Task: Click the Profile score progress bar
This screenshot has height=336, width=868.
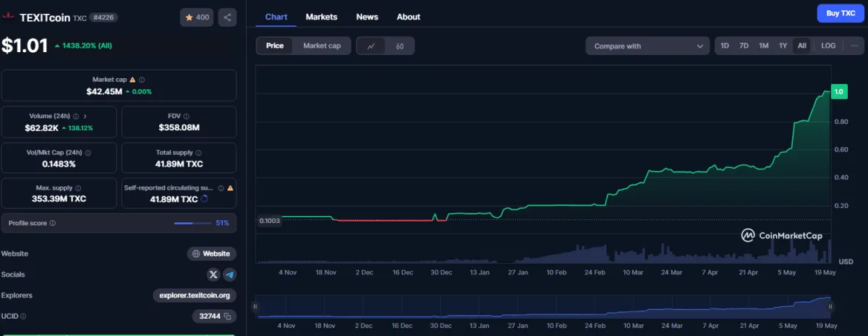Action: [193, 223]
